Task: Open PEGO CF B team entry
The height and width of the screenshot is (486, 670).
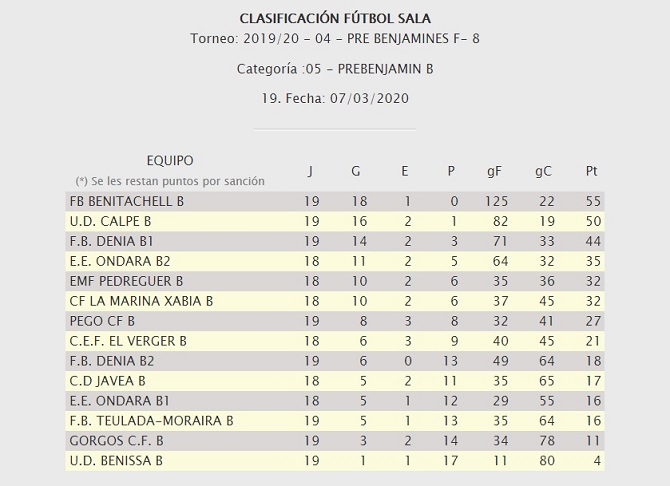Action: point(101,321)
